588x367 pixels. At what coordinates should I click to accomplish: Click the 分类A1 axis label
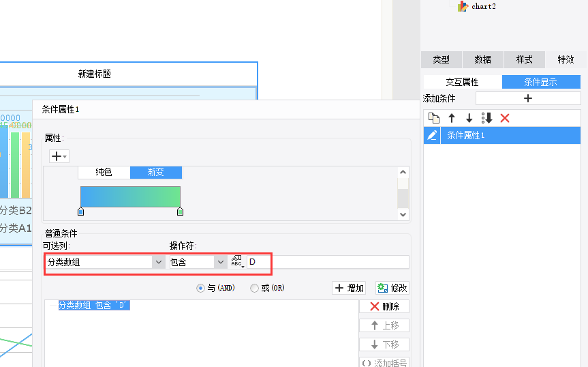click(16, 228)
